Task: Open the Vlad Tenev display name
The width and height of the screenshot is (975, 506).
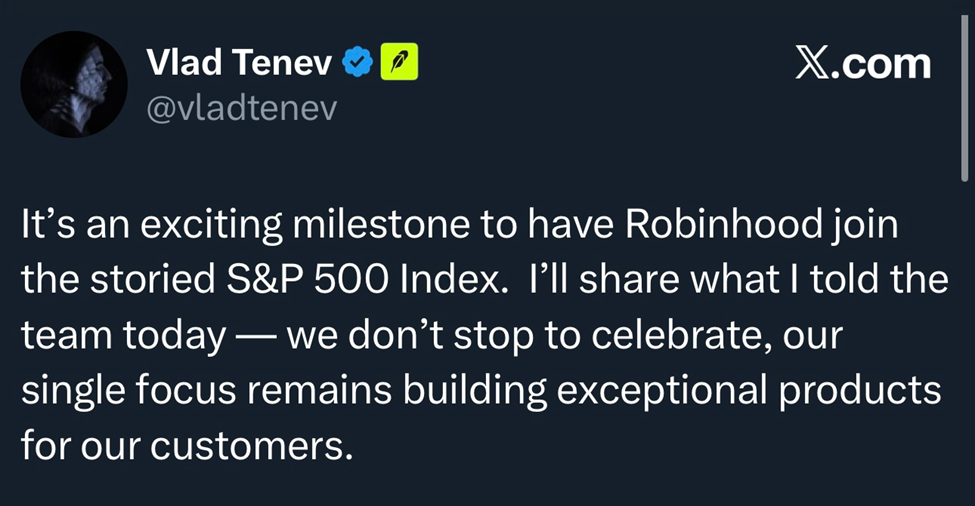Action: pyautogui.click(x=239, y=62)
